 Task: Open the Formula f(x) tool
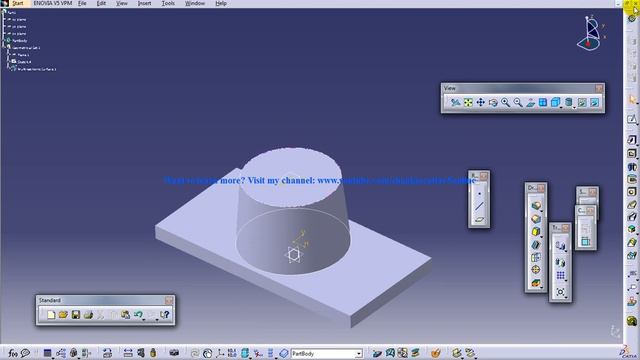[x=13, y=353]
